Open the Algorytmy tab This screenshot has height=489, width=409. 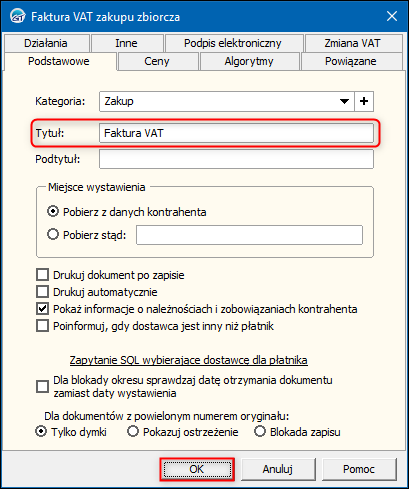(249, 61)
